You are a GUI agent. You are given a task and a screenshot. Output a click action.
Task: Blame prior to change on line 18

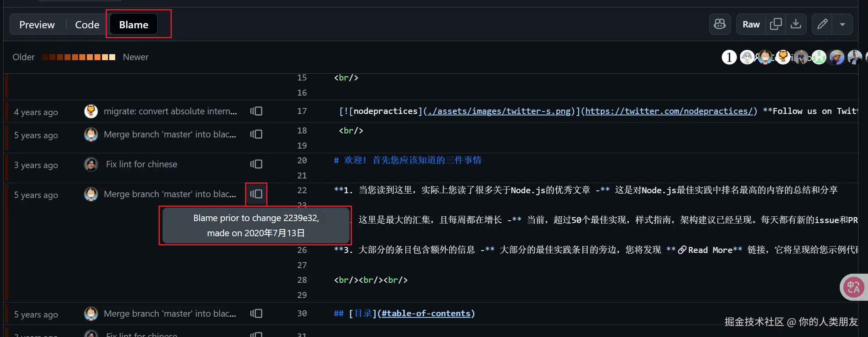coord(256,134)
